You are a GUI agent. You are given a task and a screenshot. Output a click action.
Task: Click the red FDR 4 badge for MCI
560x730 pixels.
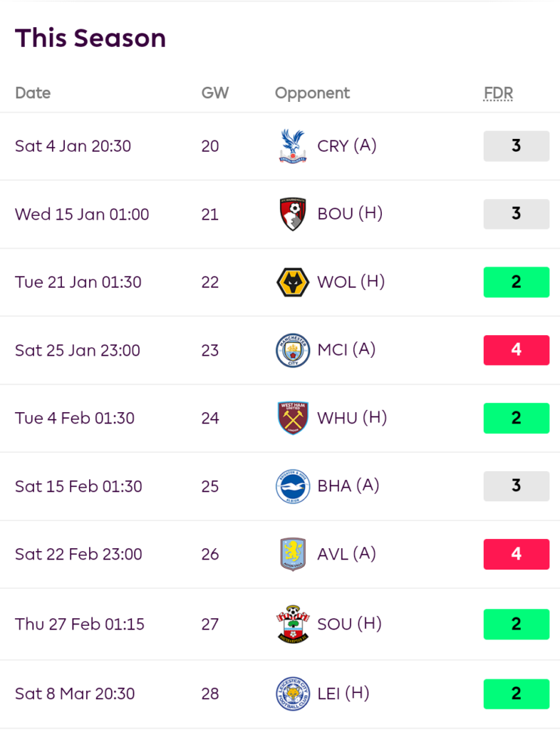(x=517, y=350)
